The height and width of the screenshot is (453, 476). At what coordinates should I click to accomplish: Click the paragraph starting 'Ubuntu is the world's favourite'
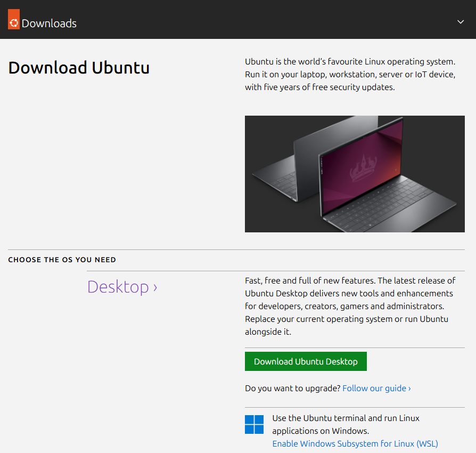pos(350,75)
